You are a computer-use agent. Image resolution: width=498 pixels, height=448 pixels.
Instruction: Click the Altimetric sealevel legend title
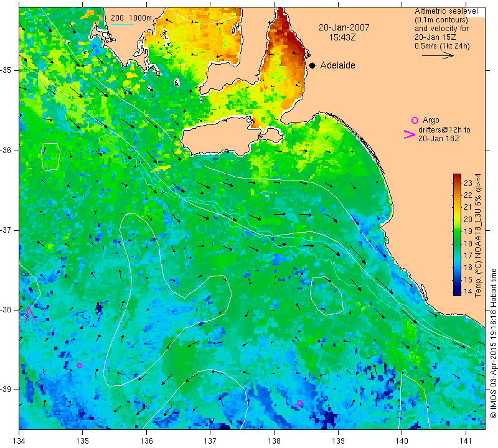[446, 11]
